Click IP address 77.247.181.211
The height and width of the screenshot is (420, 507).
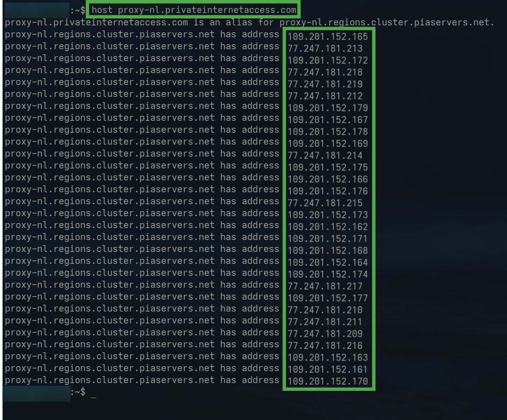[325, 323]
